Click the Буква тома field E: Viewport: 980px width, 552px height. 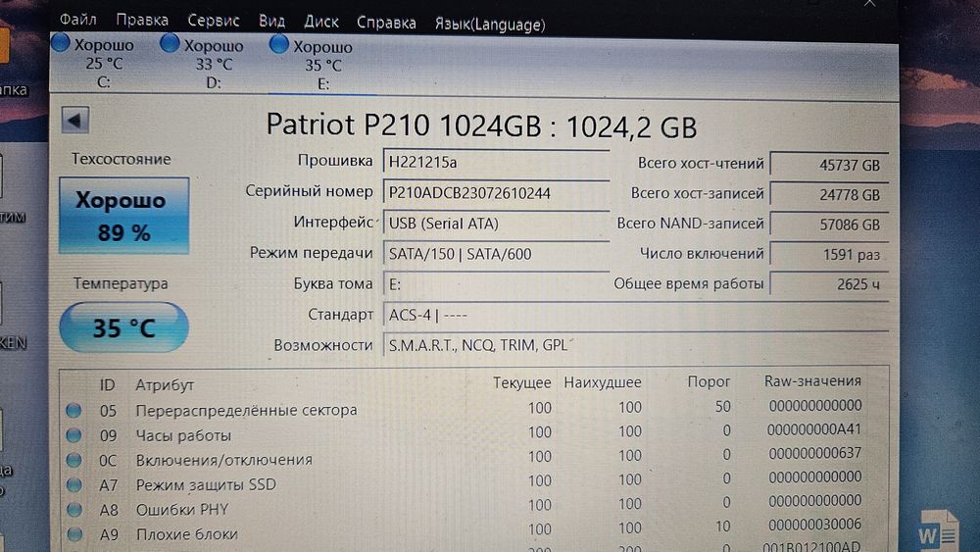496,284
